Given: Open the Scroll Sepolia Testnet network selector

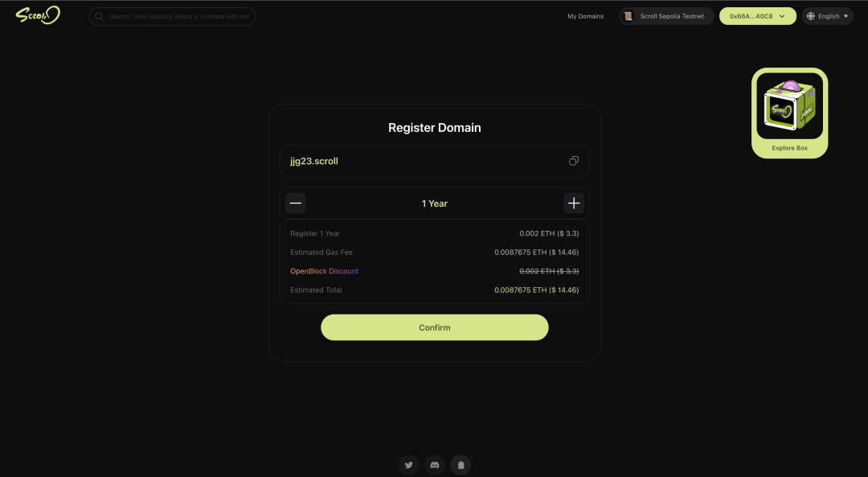Looking at the screenshot, I should pos(666,16).
